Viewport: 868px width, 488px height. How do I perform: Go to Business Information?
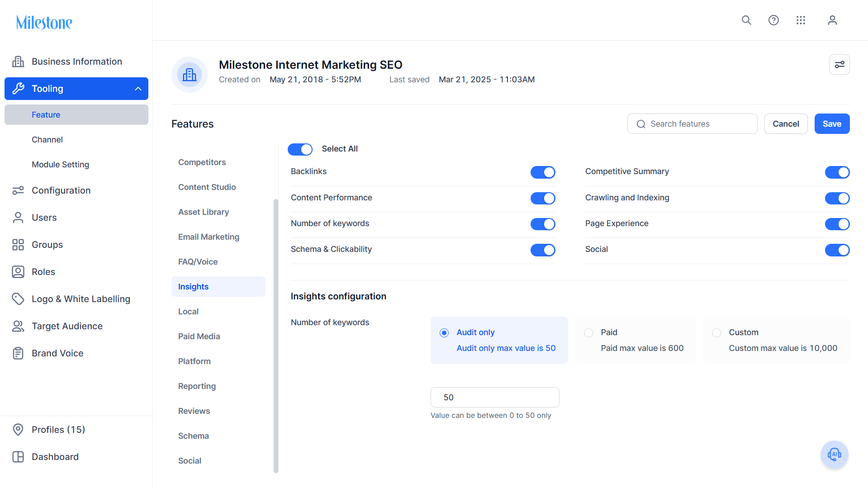(x=76, y=62)
